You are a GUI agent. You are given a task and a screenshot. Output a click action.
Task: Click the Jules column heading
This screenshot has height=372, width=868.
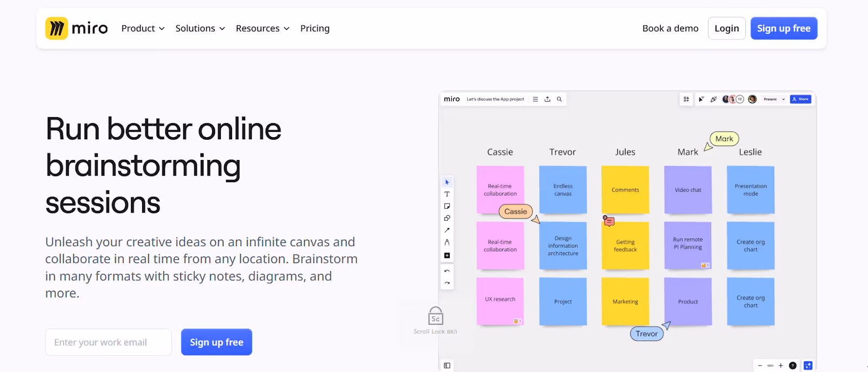pyautogui.click(x=625, y=152)
